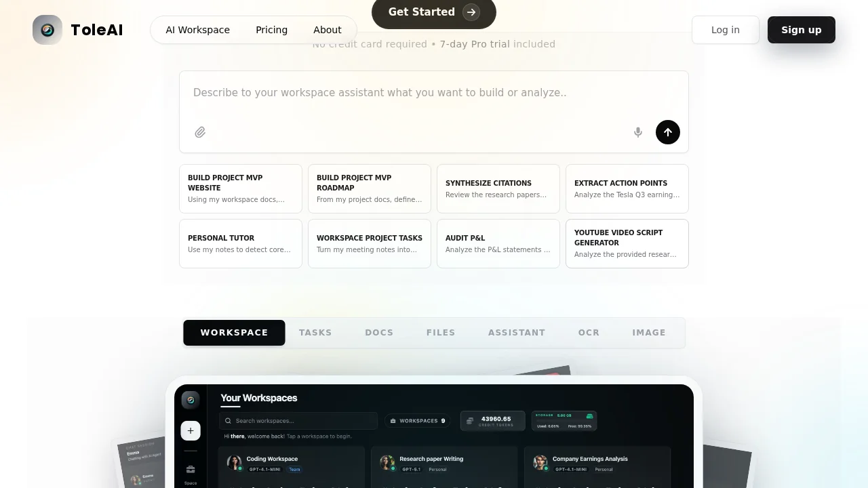Image resolution: width=868 pixels, height=488 pixels.
Task: Select the Synthesize Citations suggestion card
Action: pyautogui.click(x=498, y=188)
